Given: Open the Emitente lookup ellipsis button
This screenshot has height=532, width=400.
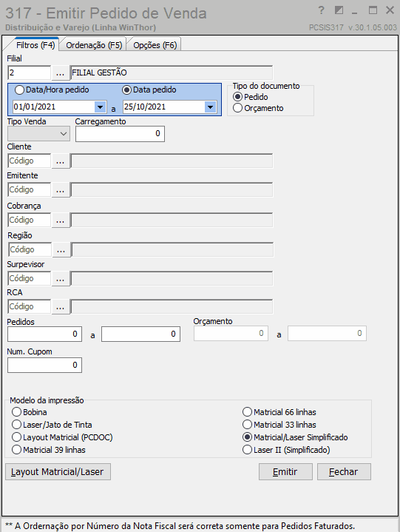Looking at the screenshot, I should (61, 190).
